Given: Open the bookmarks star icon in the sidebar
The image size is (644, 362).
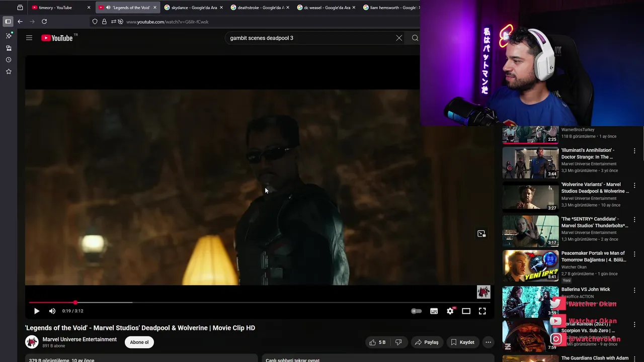Looking at the screenshot, I should 9,72.
